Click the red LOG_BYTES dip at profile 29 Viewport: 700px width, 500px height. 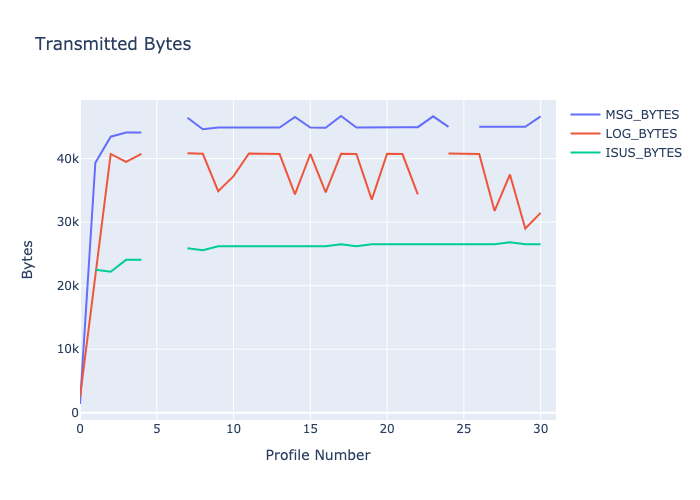coord(525,229)
